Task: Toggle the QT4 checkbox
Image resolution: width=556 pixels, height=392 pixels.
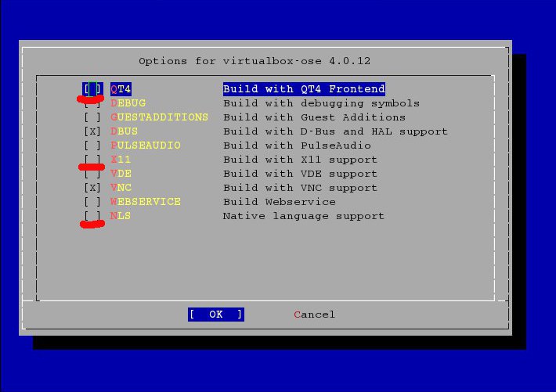Action: point(92,88)
